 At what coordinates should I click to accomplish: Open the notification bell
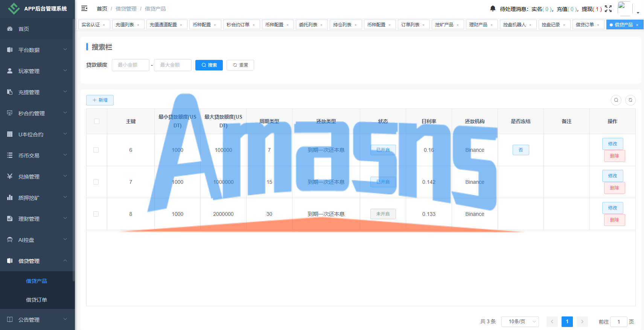click(493, 8)
